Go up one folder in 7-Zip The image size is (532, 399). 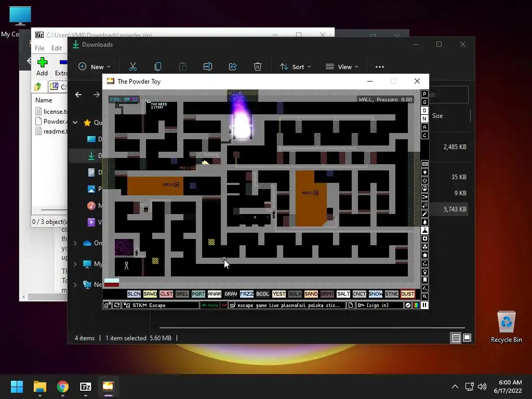37,87
